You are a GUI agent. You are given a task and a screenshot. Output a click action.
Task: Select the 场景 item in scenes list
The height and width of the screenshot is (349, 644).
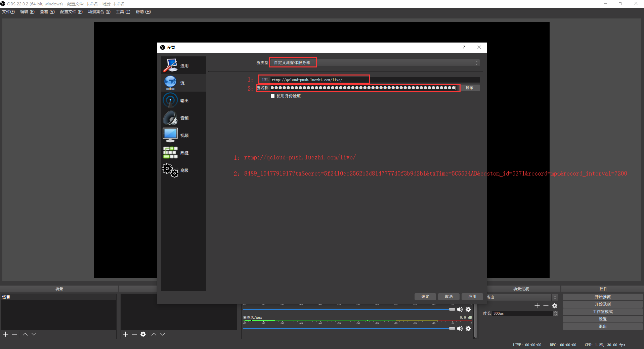click(x=58, y=297)
